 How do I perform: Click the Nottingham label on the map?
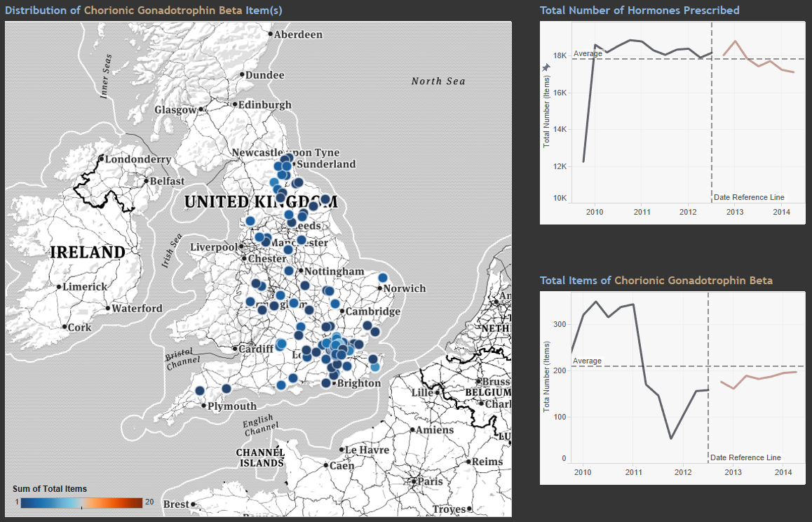(334, 272)
